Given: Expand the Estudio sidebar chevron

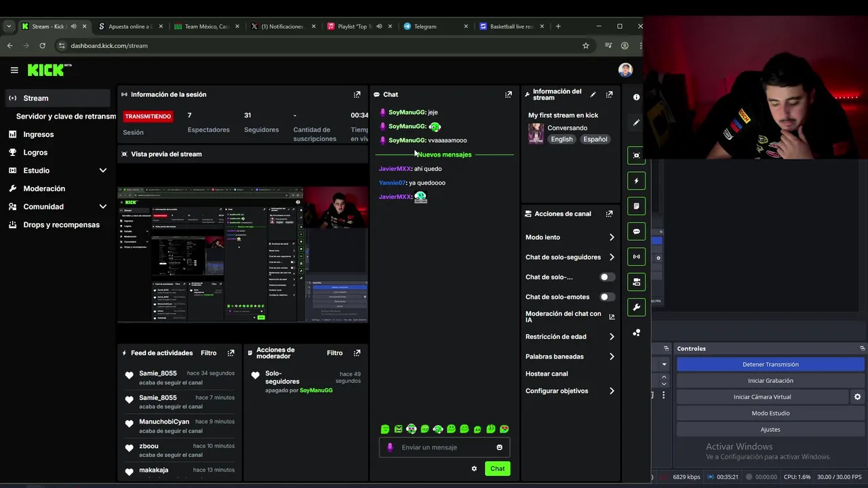Looking at the screenshot, I should point(103,171).
